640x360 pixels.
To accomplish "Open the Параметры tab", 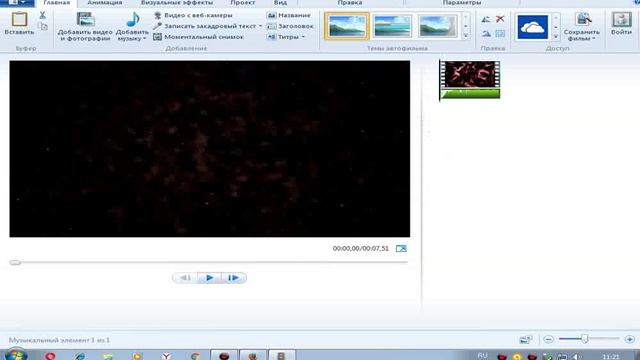I will (x=462, y=2).
